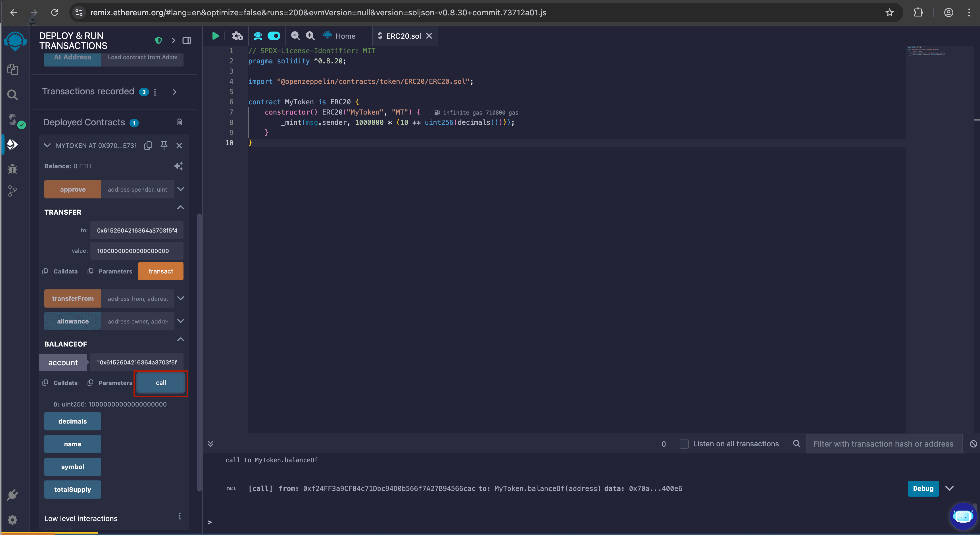Click the Remix logo home icon
The height and width of the screenshot is (535, 980).
(x=15, y=41)
